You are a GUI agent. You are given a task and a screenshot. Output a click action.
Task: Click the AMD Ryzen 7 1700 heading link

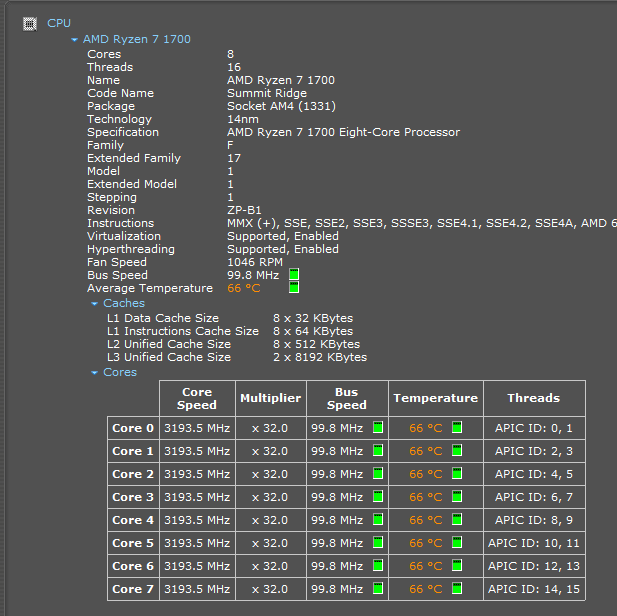[137, 39]
